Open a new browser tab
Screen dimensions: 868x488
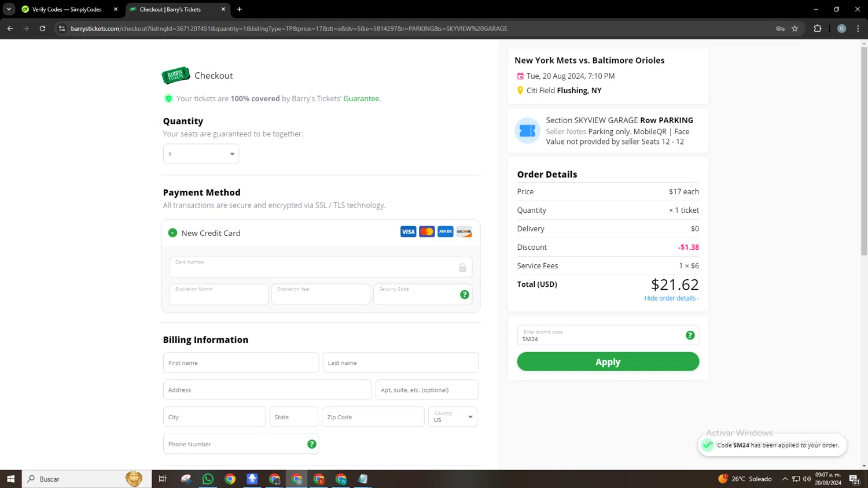click(x=240, y=9)
